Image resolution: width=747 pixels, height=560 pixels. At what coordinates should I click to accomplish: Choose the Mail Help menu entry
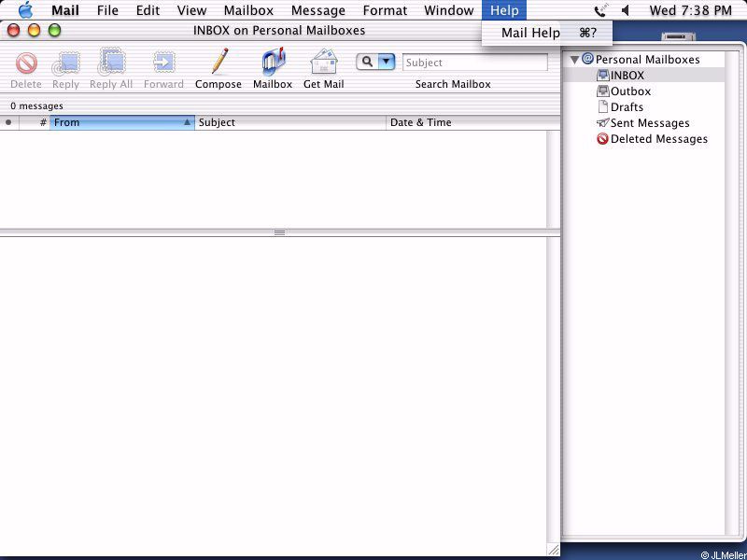[547, 33]
